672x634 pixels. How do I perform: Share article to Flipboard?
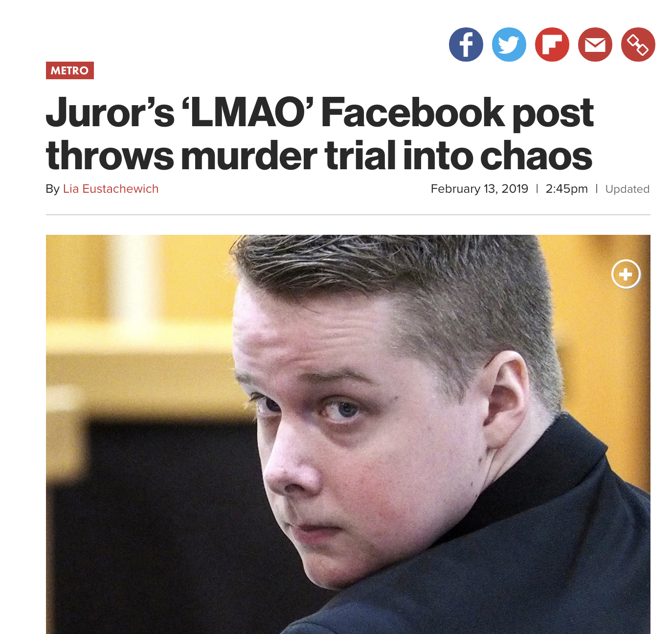[x=552, y=45]
